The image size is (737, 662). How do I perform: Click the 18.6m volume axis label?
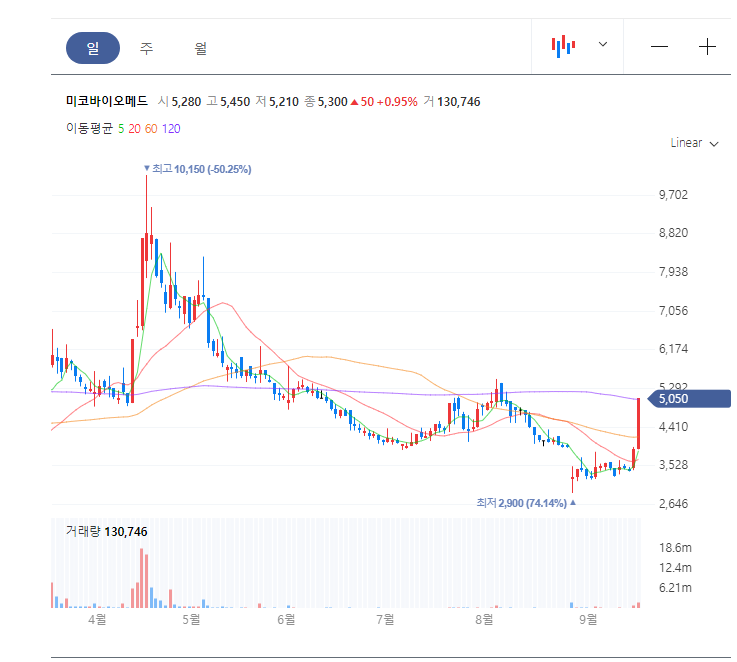tap(675, 548)
